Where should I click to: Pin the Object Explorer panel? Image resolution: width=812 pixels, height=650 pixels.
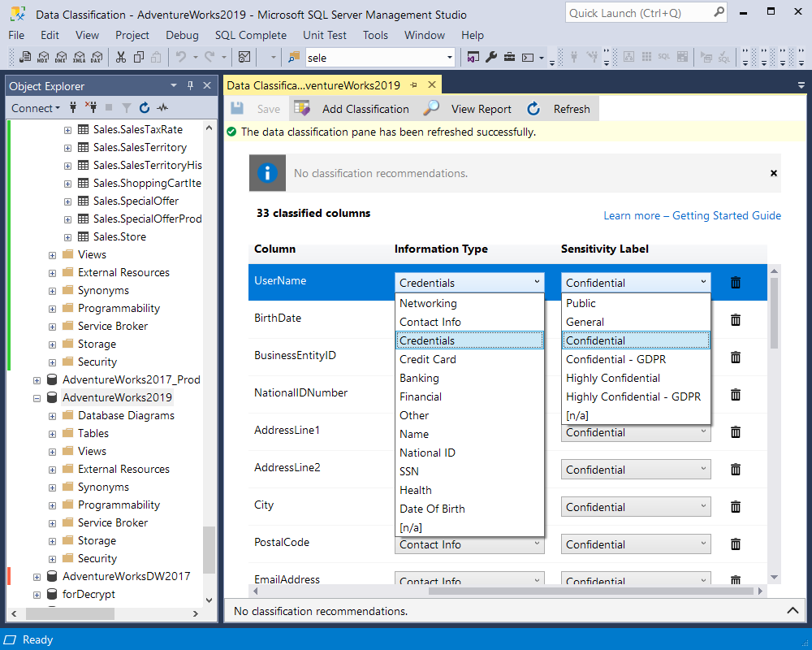(190, 85)
